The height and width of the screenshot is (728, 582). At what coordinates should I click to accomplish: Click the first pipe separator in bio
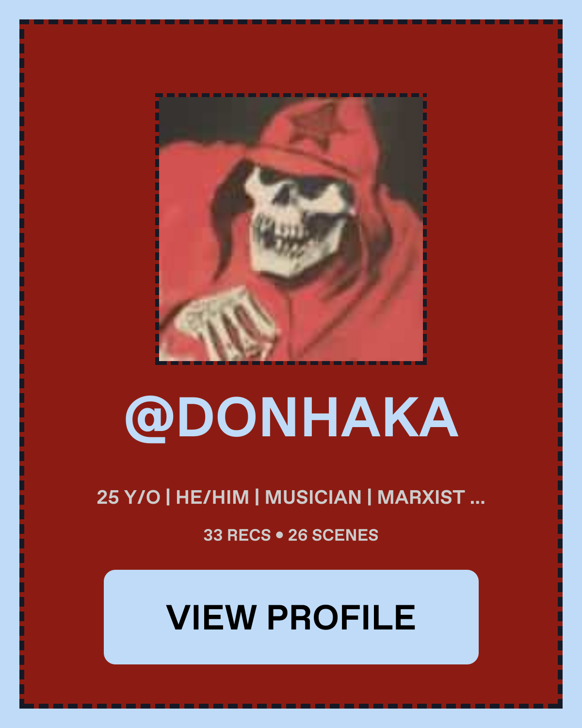tap(168, 497)
